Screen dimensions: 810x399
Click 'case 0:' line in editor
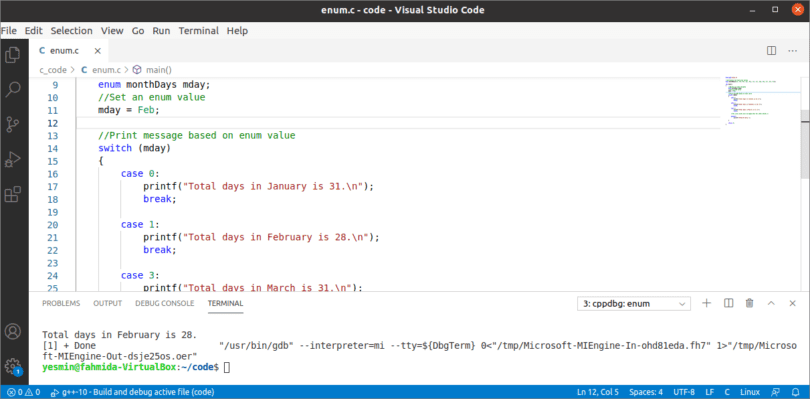[141, 174]
